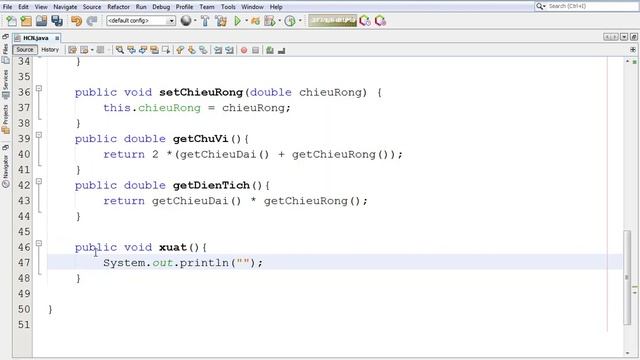Click the Previous Bookmark icon
Viewport: 640px width, 360px height.
point(180,50)
